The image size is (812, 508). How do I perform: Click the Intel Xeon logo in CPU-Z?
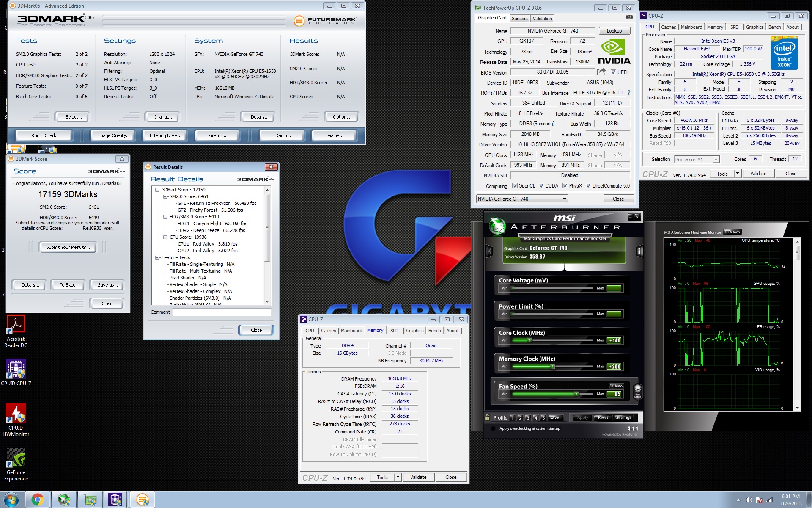pyautogui.click(x=784, y=53)
